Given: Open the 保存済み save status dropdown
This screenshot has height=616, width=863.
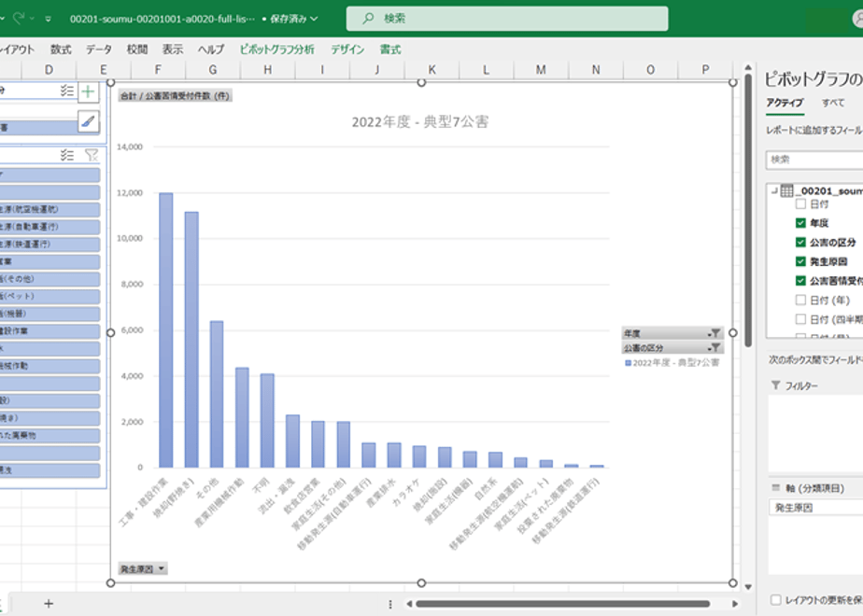Looking at the screenshot, I should coord(314,19).
